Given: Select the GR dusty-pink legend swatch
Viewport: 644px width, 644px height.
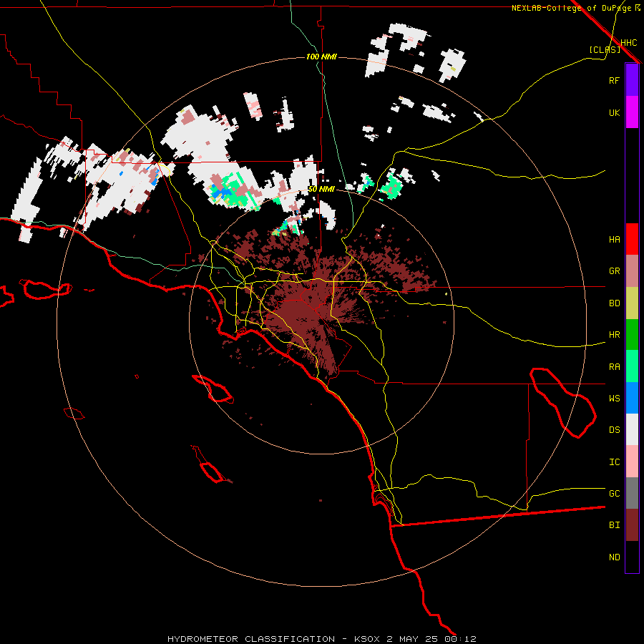Looking at the screenshot, I should (x=632, y=271).
